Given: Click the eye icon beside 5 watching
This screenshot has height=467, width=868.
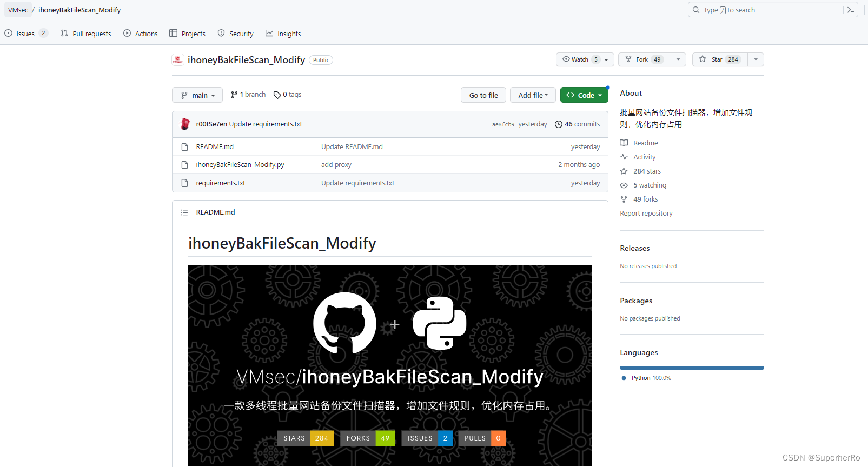Looking at the screenshot, I should pyautogui.click(x=624, y=185).
